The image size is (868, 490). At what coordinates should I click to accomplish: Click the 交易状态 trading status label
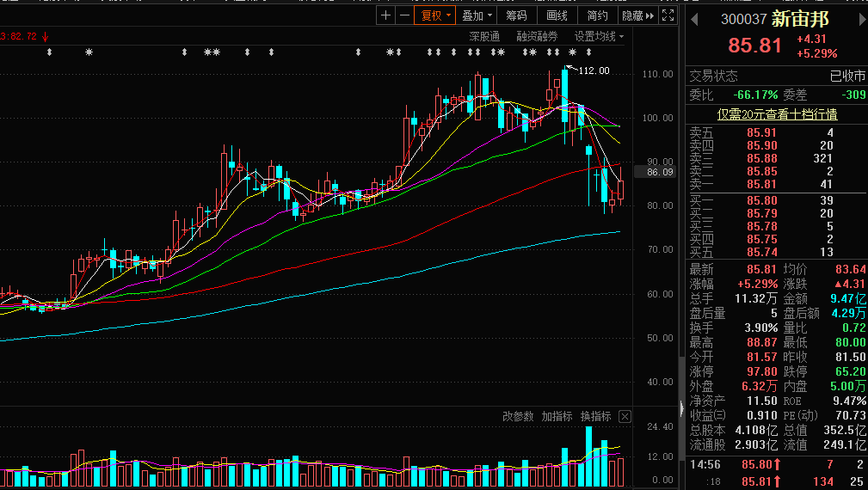coord(713,76)
